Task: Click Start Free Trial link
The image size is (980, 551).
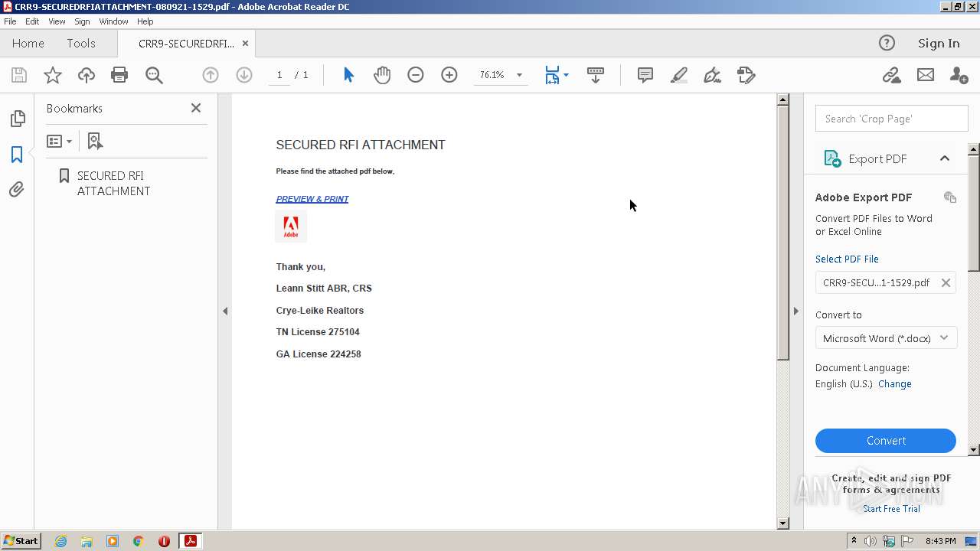Action: 891,509
